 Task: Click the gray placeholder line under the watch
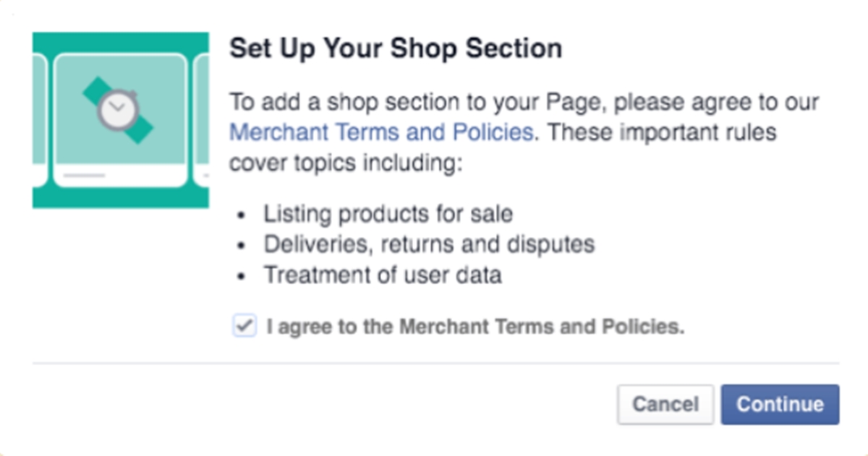pos(84,176)
